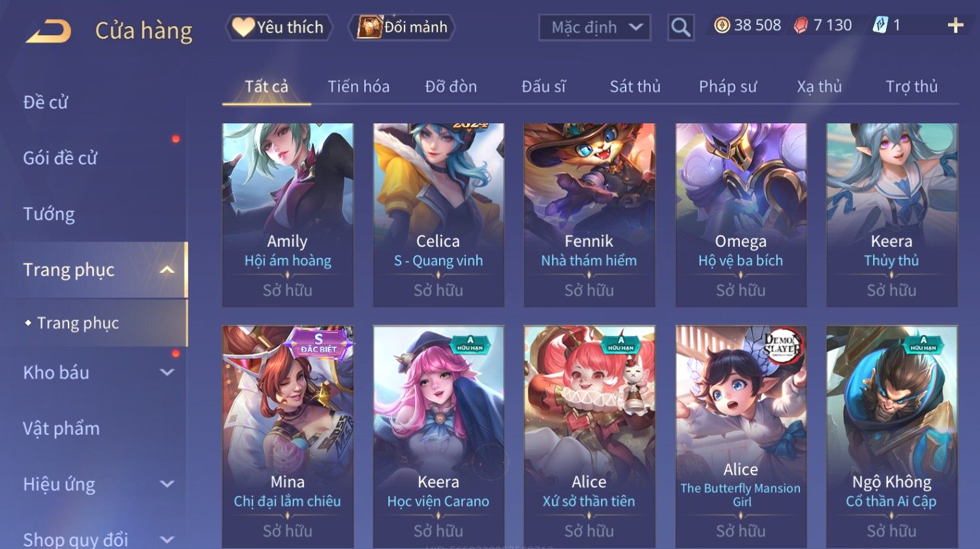This screenshot has width=980, height=549.
Task: Tap the blue ticket currency icon
Action: pos(880,25)
